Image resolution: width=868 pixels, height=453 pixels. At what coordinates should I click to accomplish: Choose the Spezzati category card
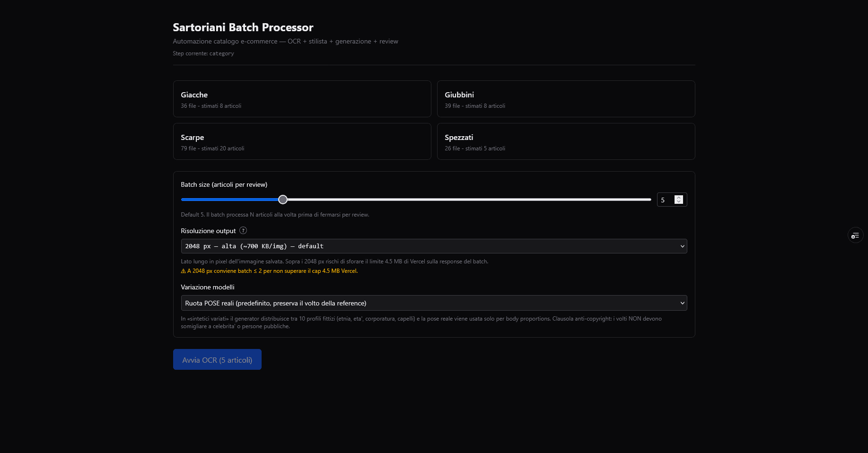point(566,141)
